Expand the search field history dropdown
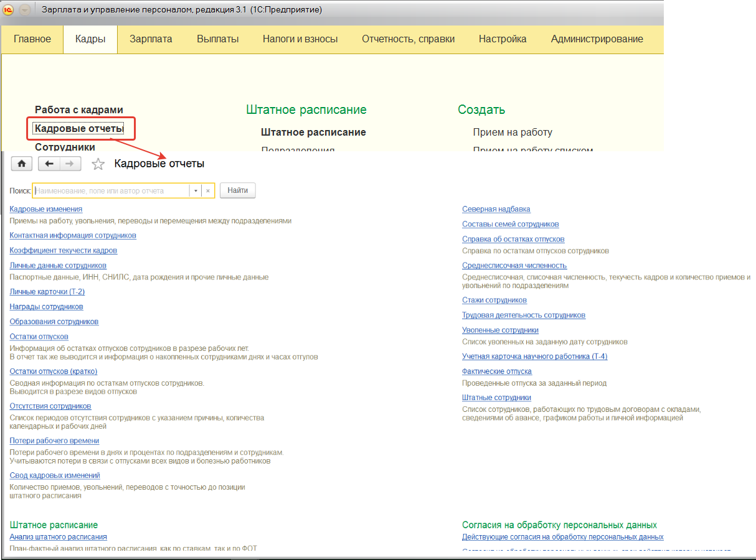Image resolution: width=756 pixels, height=560 pixels. tap(196, 191)
